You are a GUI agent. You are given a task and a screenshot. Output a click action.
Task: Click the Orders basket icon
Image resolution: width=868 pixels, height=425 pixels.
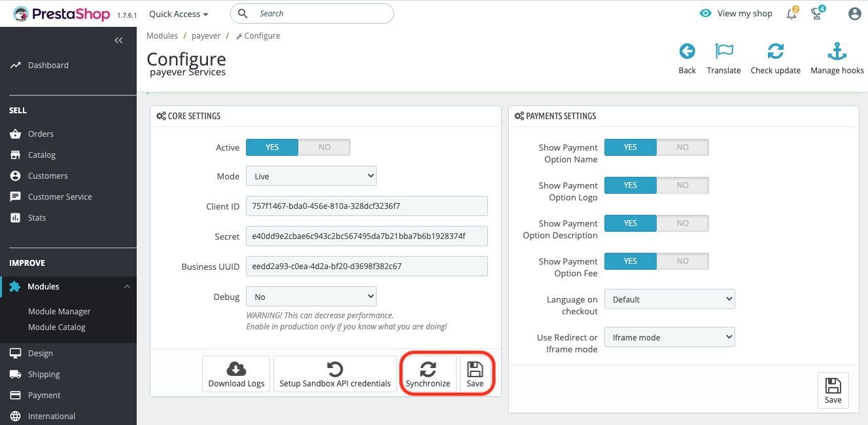[x=15, y=134]
